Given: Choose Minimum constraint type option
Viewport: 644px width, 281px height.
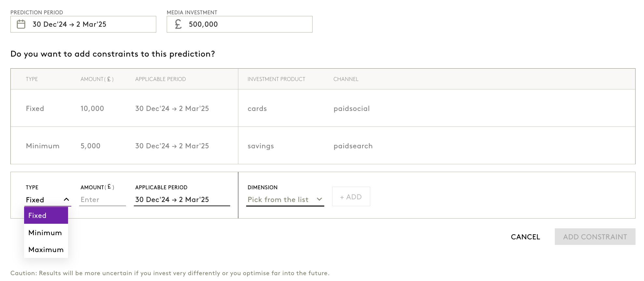Looking at the screenshot, I should click(45, 233).
